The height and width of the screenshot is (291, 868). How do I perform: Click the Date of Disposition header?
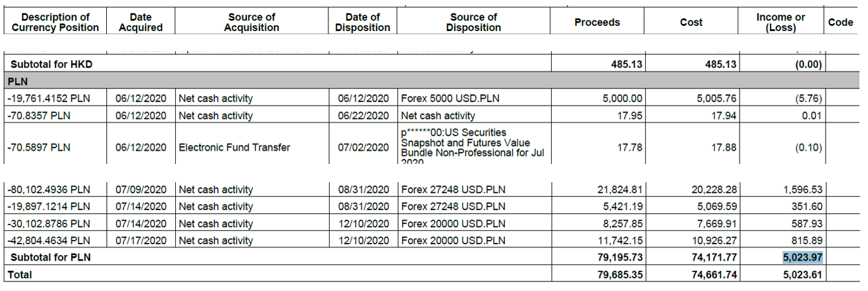tap(363, 22)
